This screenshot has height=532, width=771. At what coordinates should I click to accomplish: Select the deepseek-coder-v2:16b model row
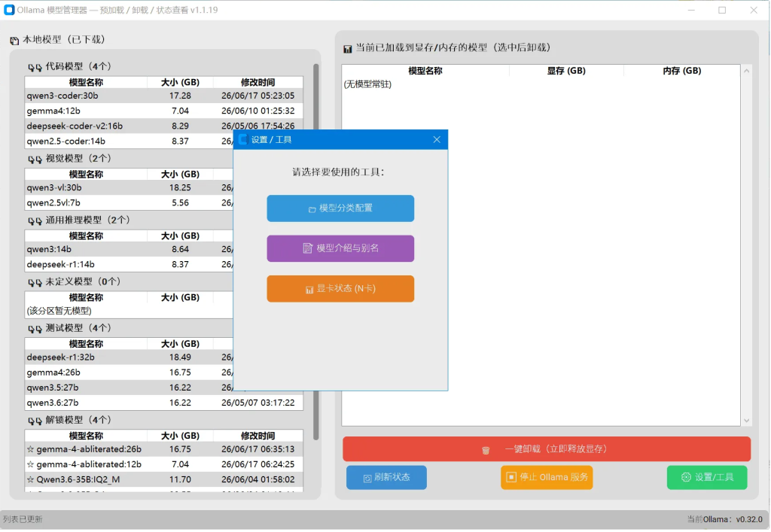click(x=163, y=126)
